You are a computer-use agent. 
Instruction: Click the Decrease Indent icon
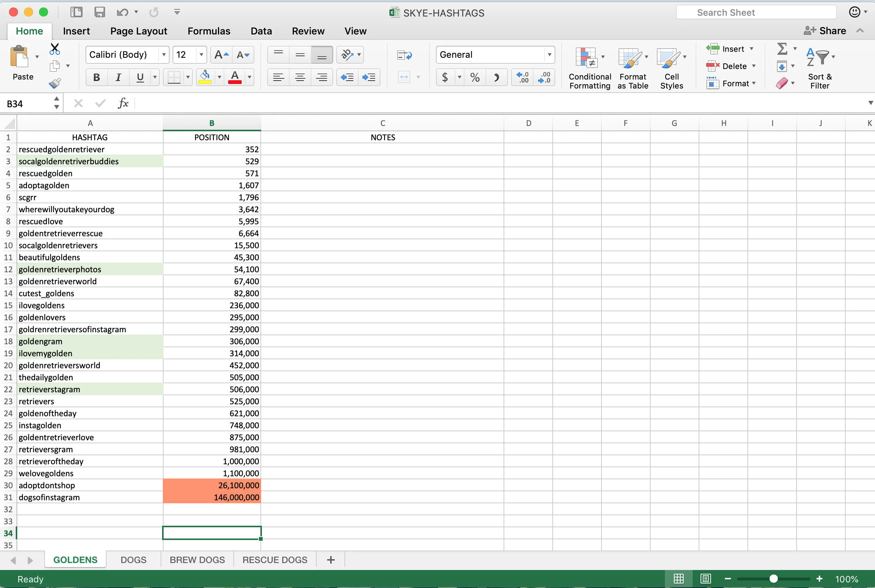point(347,77)
